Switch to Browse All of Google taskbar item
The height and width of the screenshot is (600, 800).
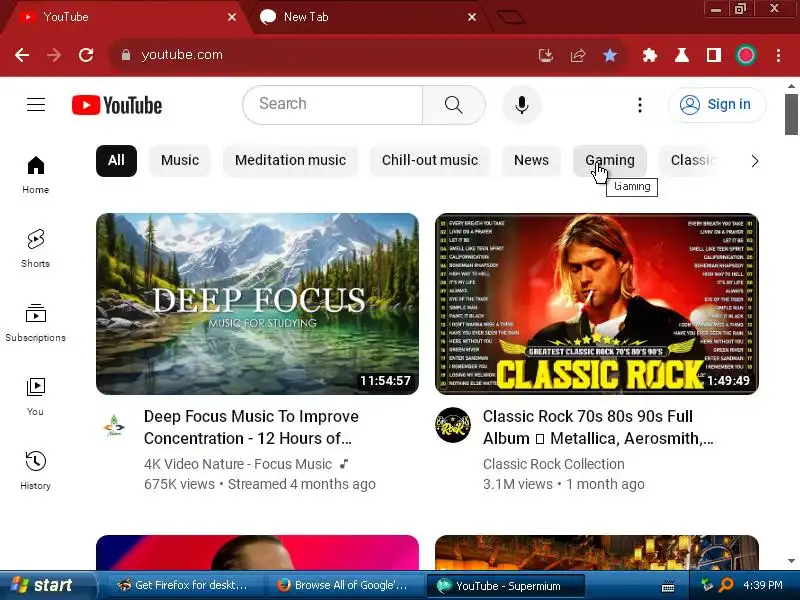[343, 585]
